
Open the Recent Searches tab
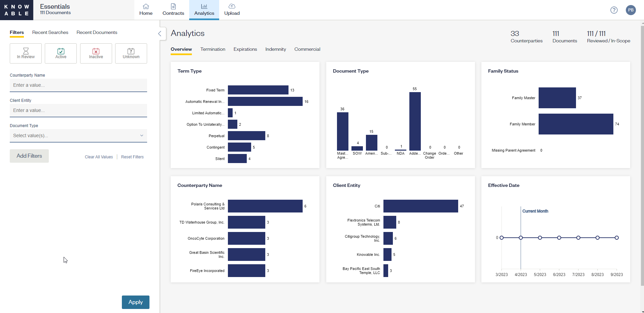tap(50, 32)
